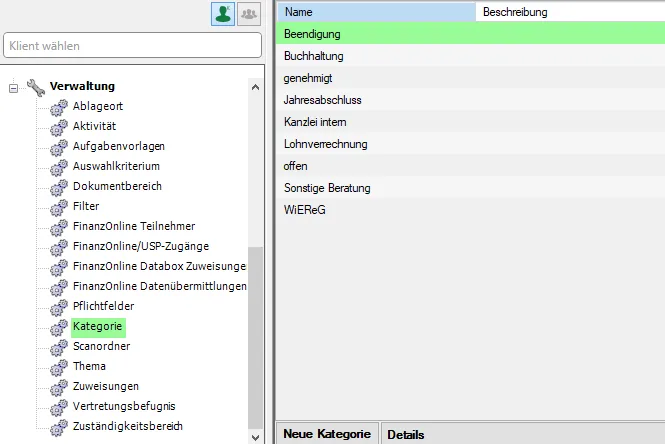Click the gear icon beside Zuständigkeitsbereich
The image size is (665, 444).
(59, 427)
